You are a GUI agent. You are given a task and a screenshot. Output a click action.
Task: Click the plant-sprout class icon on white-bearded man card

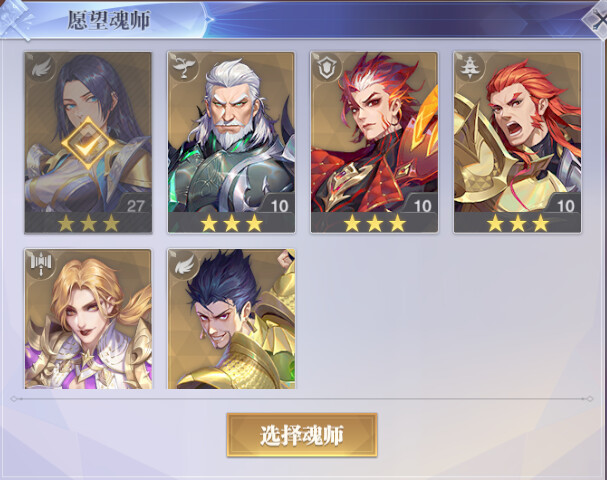(184, 68)
